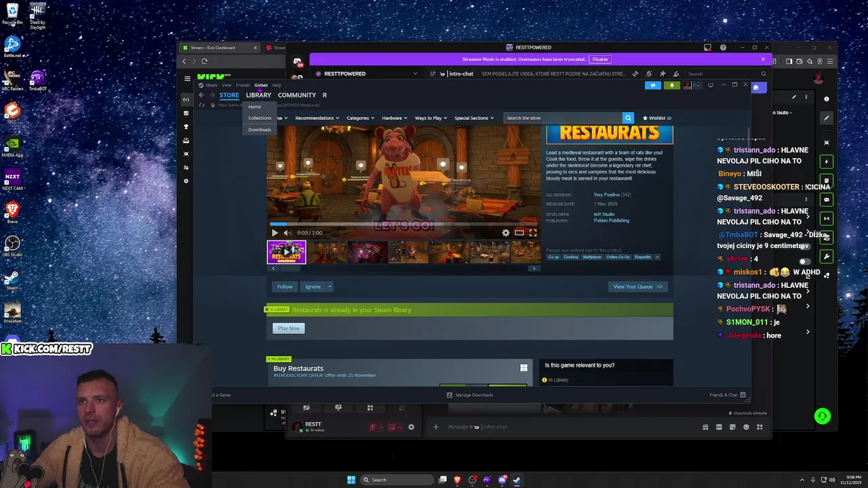
Task: Open View Your Queue
Action: 637,287
